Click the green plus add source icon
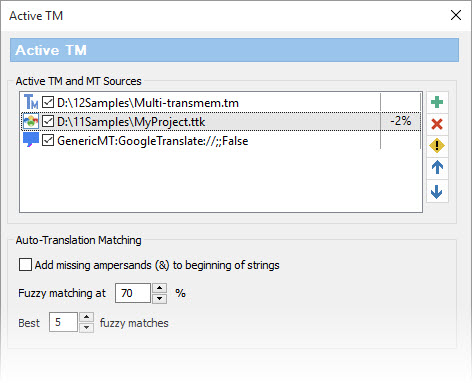 (437, 102)
